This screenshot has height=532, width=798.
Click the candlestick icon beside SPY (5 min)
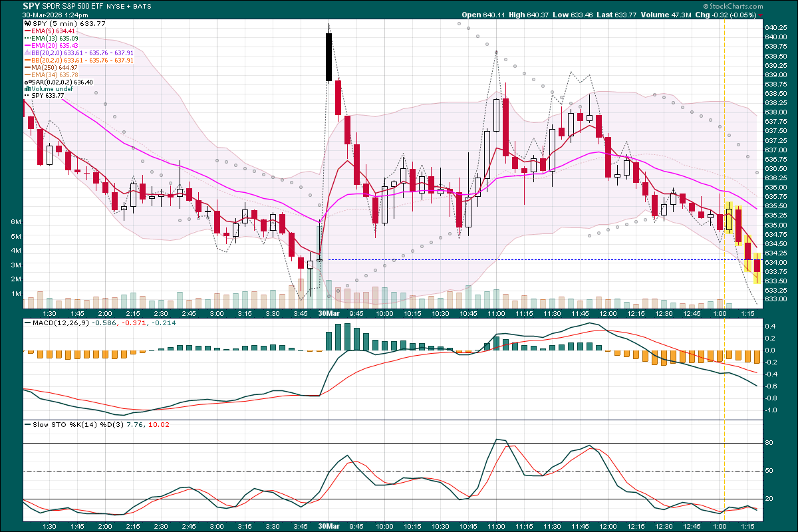click(x=27, y=23)
